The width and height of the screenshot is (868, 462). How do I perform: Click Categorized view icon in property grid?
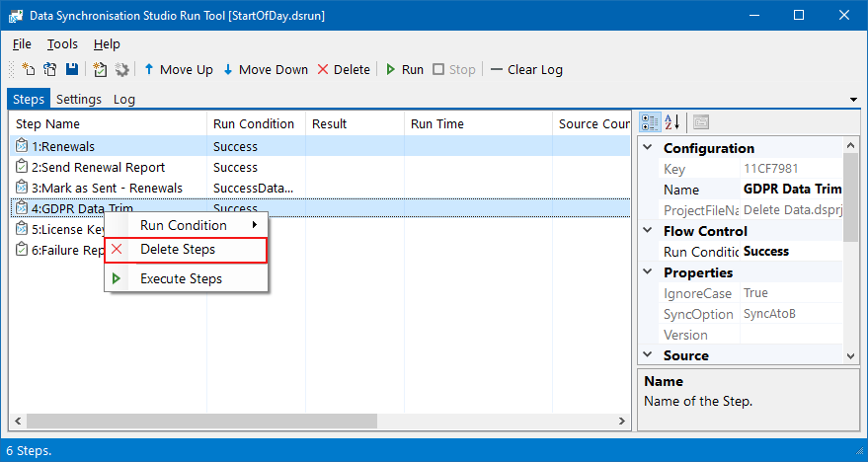[x=650, y=122]
